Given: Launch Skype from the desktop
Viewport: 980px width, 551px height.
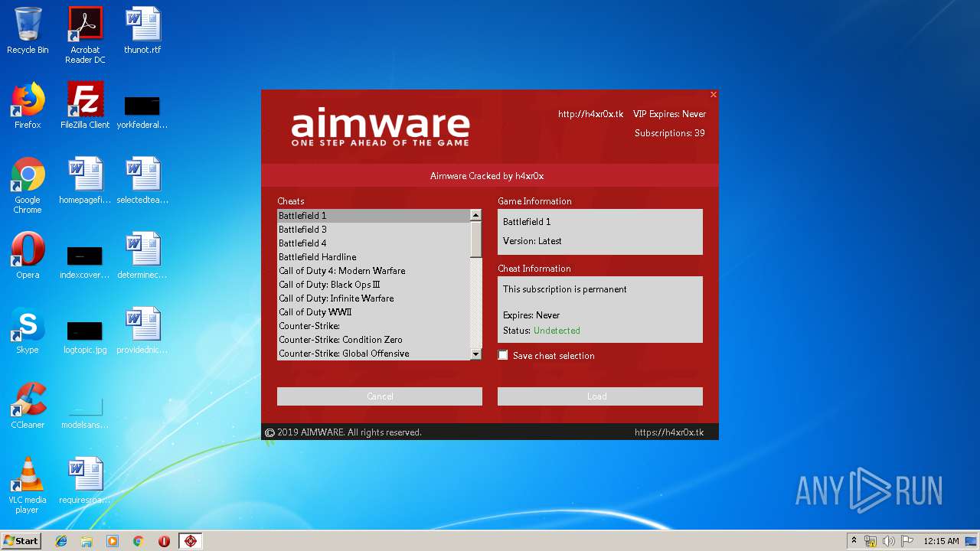Looking at the screenshot, I should pyautogui.click(x=28, y=331).
